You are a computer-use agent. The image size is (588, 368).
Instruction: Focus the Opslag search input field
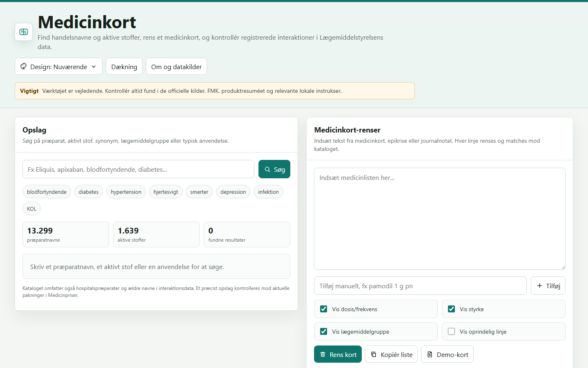click(x=138, y=169)
